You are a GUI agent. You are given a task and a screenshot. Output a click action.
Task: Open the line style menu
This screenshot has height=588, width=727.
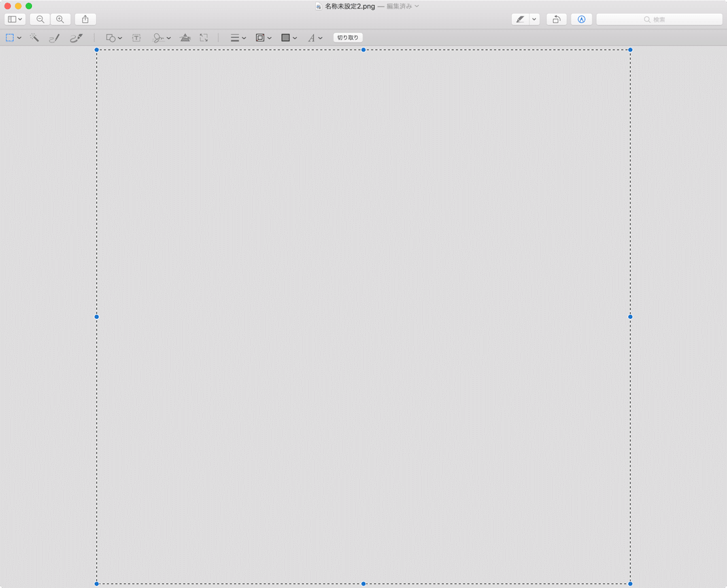238,38
